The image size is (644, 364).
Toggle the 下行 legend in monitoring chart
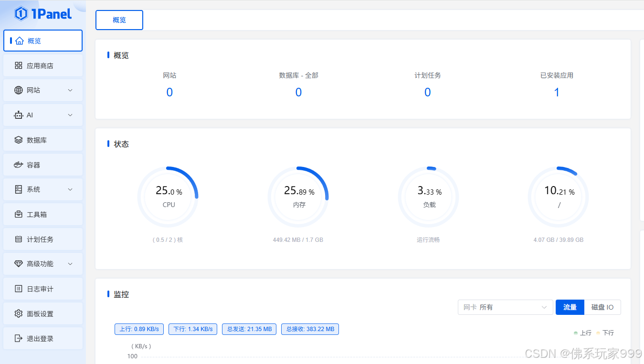[x=605, y=333]
